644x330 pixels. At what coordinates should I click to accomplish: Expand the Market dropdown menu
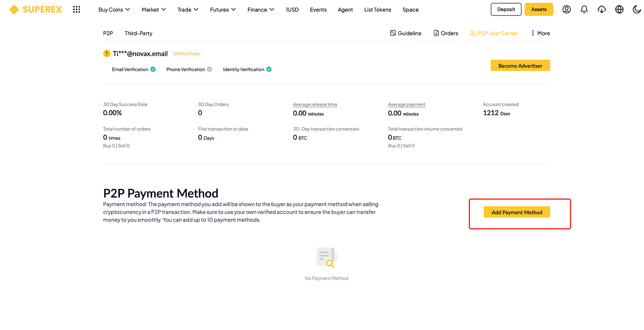pyautogui.click(x=154, y=10)
